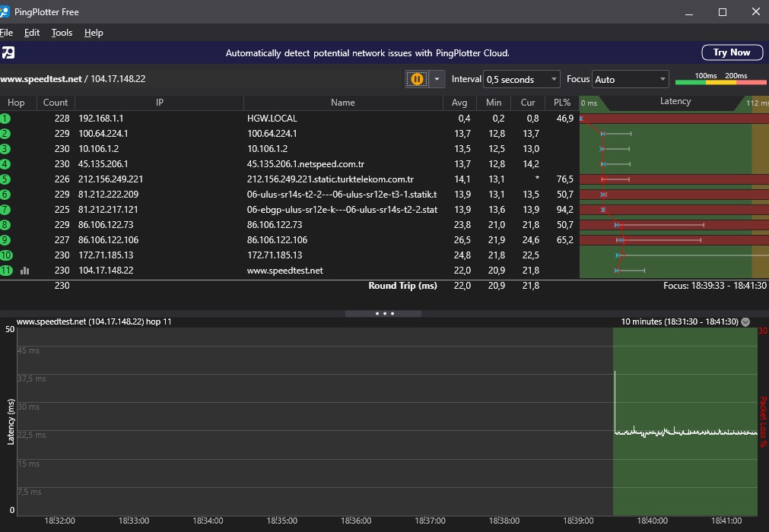The width and height of the screenshot is (769, 532).
Task: Click the PingPlotter app icon in title bar
Action: tap(5, 11)
